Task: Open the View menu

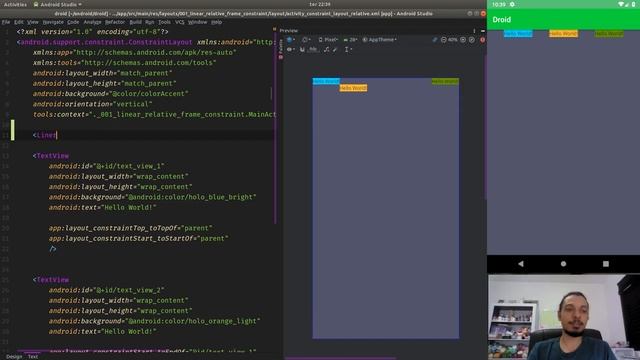Action: [x=33, y=22]
